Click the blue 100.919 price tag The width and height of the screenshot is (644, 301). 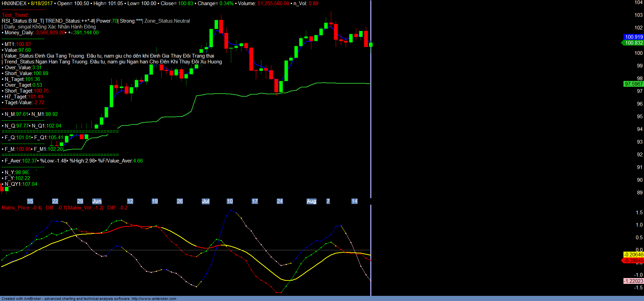(x=633, y=37)
